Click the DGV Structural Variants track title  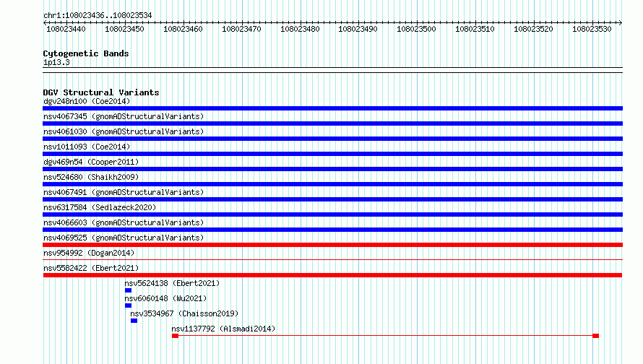click(x=101, y=92)
